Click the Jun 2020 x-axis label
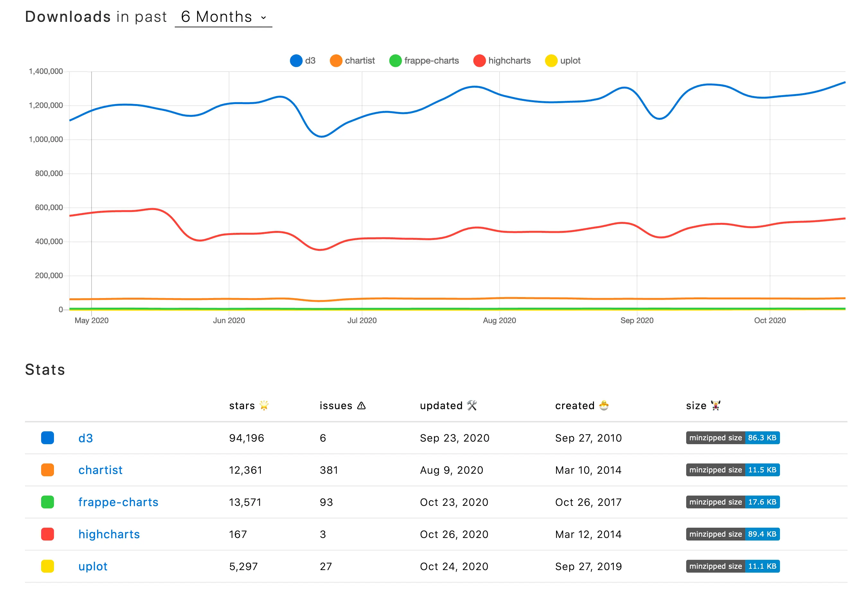 (229, 321)
